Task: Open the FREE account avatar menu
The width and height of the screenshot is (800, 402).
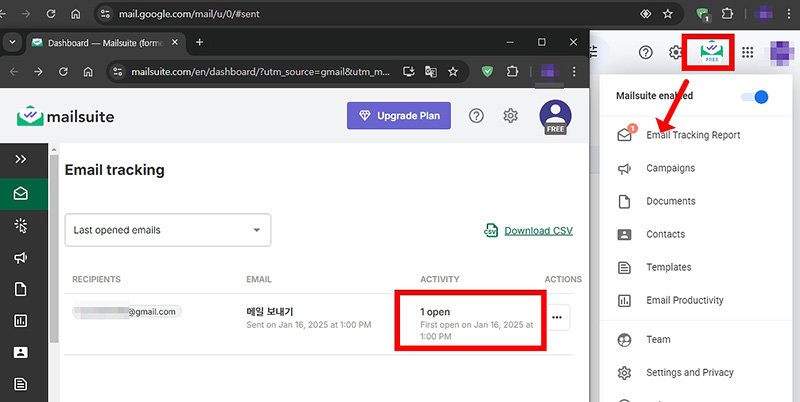Action: point(555,116)
